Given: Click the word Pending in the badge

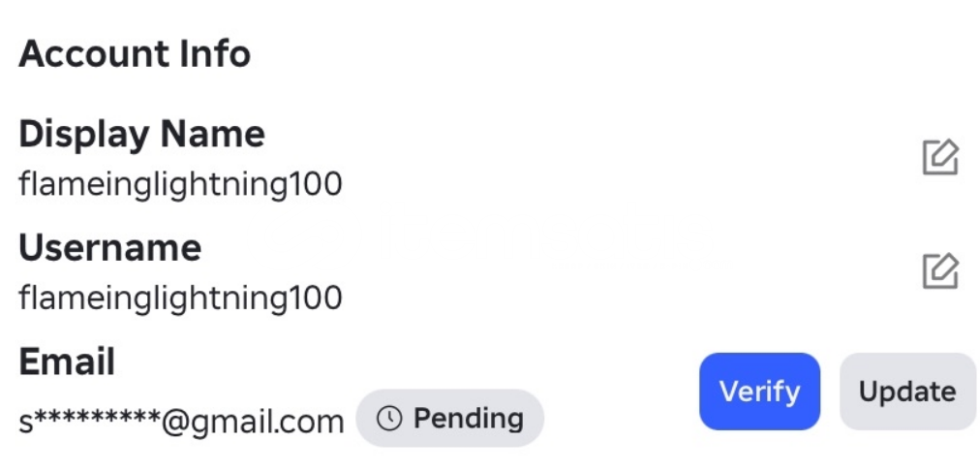Looking at the screenshot, I should tap(469, 419).
